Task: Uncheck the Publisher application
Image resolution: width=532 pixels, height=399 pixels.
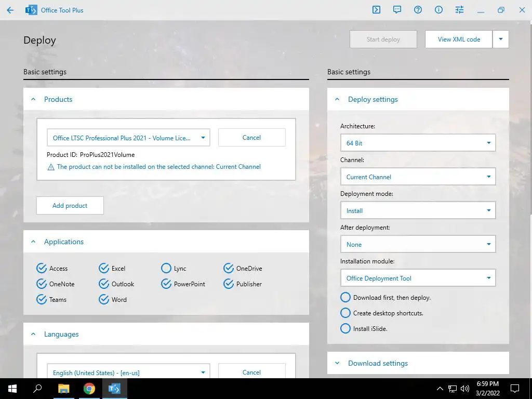Action: pyautogui.click(x=229, y=284)
